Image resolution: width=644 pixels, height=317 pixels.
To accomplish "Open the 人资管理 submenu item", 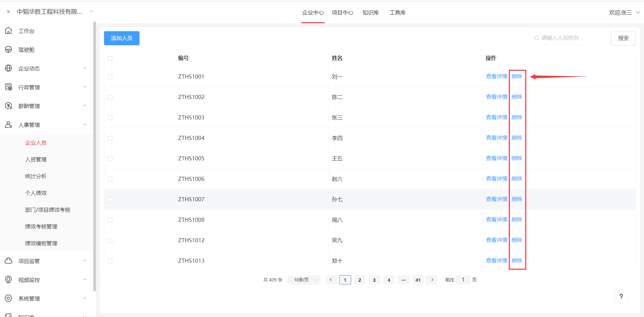I will tap(36, 159).
